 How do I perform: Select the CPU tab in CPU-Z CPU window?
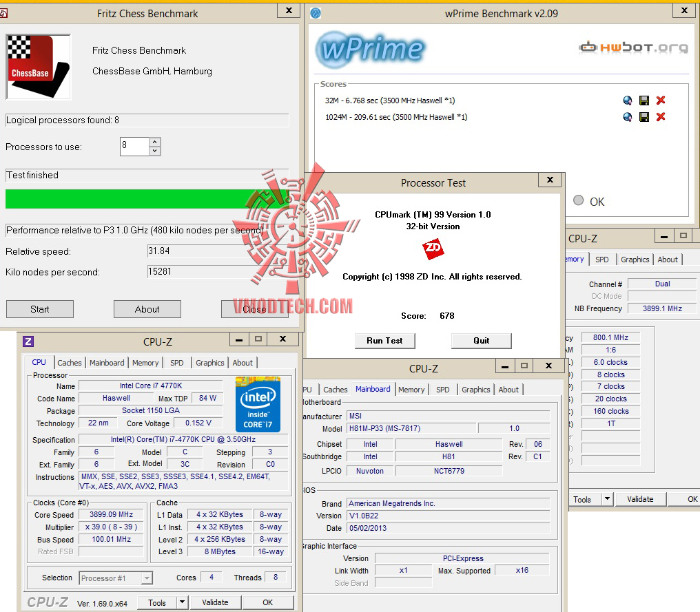click(39, 362)
